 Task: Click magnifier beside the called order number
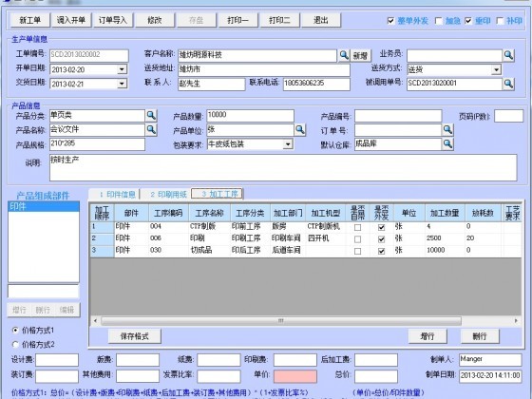click(x=508, y=84)
